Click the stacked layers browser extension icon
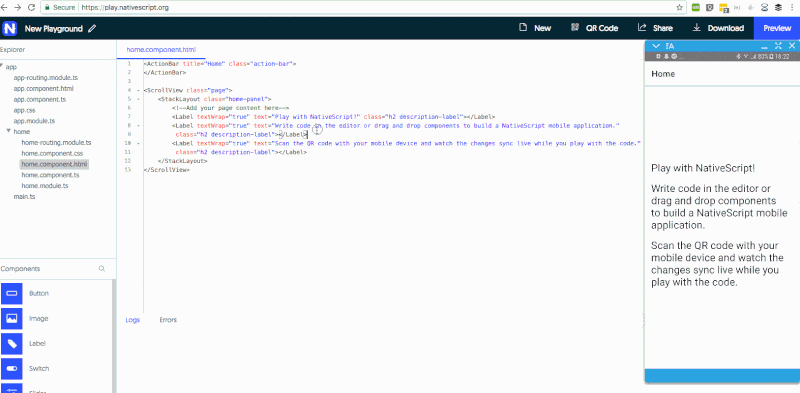This screenshot has height=393, width=800. pyautogui.click(x=779, y=8)
